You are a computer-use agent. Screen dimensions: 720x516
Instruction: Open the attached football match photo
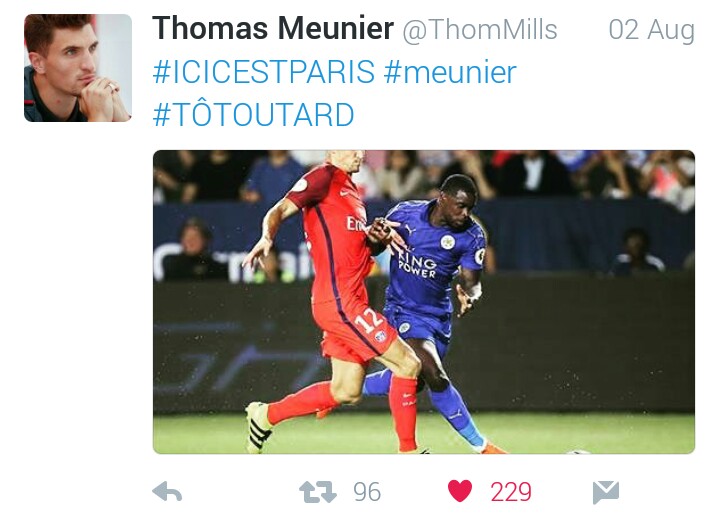pyautogui.click(x=423, y=302)
